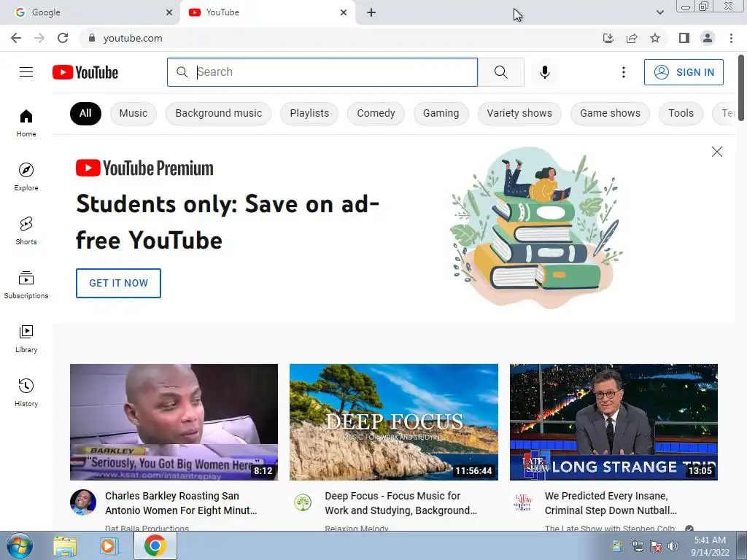Click the share page icon
This screenshot has height=560, width=747.
(632, 38)
